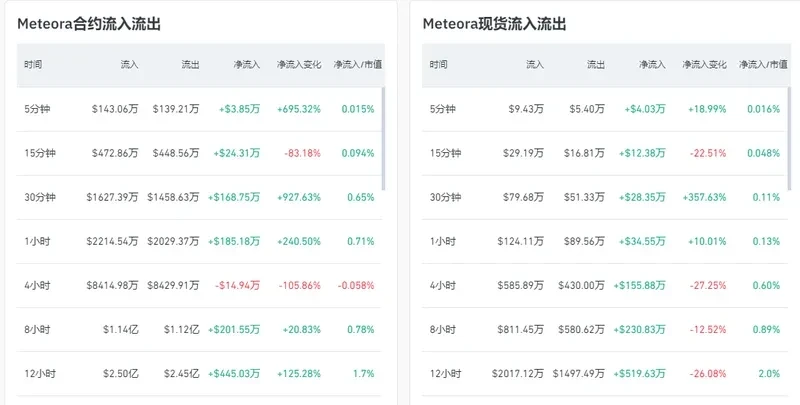This screenshot has height=405, width=800.
Task: Click 时间 header in 合约 table
Action: coord(33,65)
